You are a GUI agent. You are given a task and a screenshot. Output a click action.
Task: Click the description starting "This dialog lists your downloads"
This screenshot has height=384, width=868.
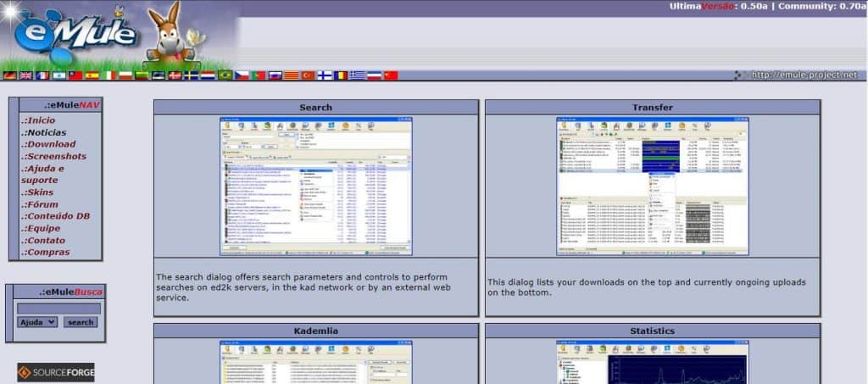pyautogui.click(x=647, y=287)
